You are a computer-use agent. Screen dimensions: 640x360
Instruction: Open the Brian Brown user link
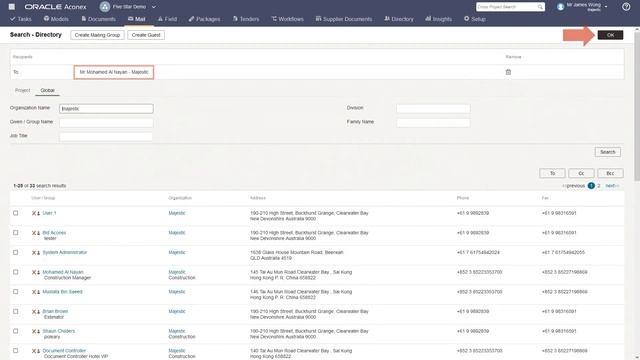(x=55, y=311)
